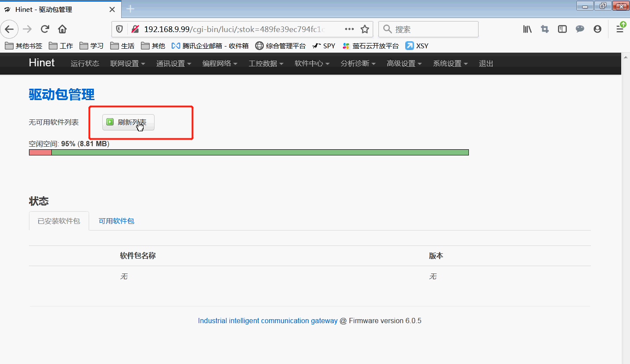Screen dimensions: 630x364
Task: Bookmark this page with the star icon
Action: tap(364, 29)
